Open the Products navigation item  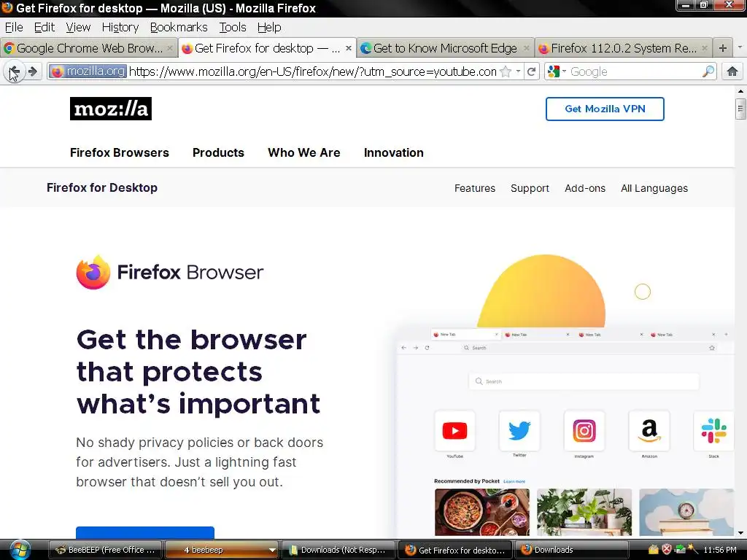(x=218, y=152)
